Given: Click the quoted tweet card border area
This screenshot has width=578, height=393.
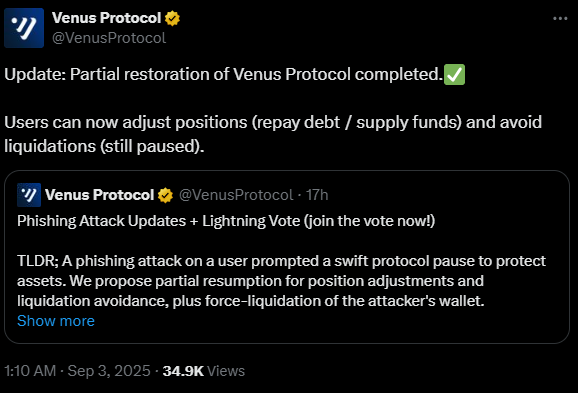Looking at the screenshot, I should tap(287, 257).
